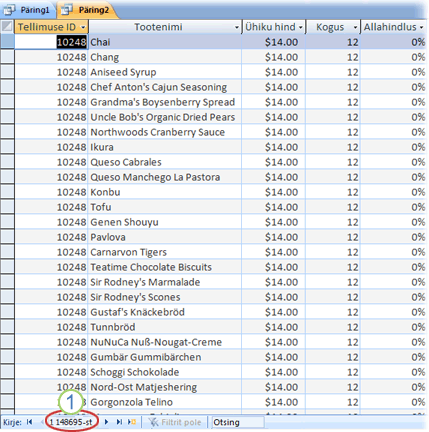The width and height of the screenshot is (429, 432).
Task: Click the Nord-Ost Matjeshering cell
Action: coord(165,387)
